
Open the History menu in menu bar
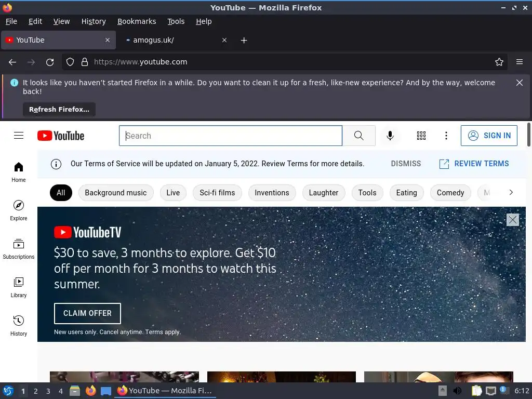tap(94, 21)
